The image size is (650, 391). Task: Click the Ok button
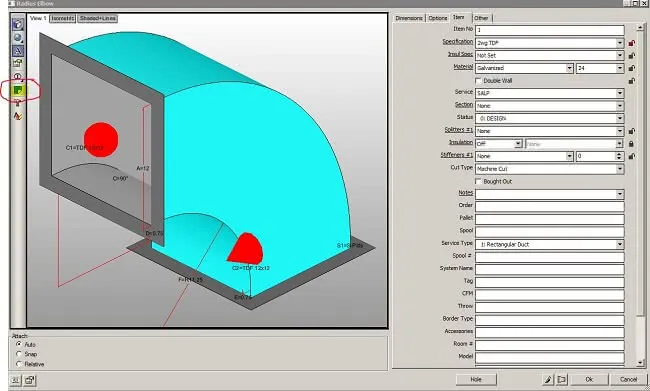pyautogui.click(x=589, y=379)
